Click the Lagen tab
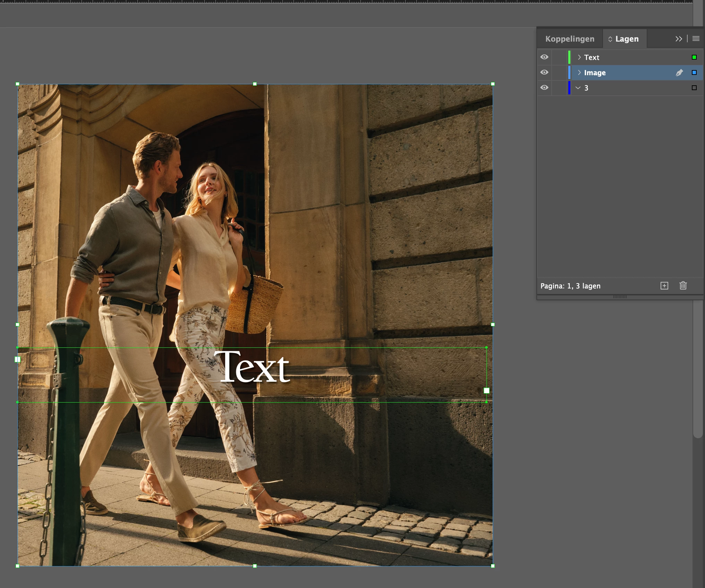The width and height of the screenshot is (705, 588). 626,39
